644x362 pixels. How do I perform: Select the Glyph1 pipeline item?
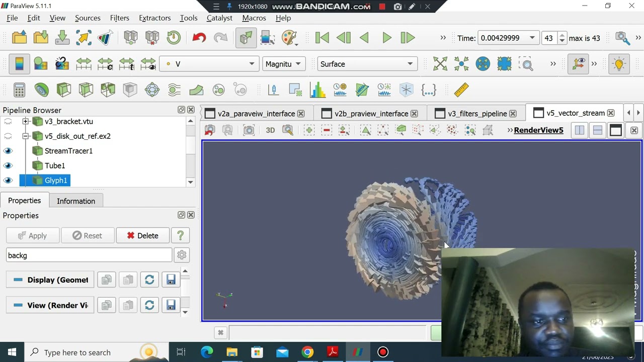pyautogui.click(x=56, y=180)
